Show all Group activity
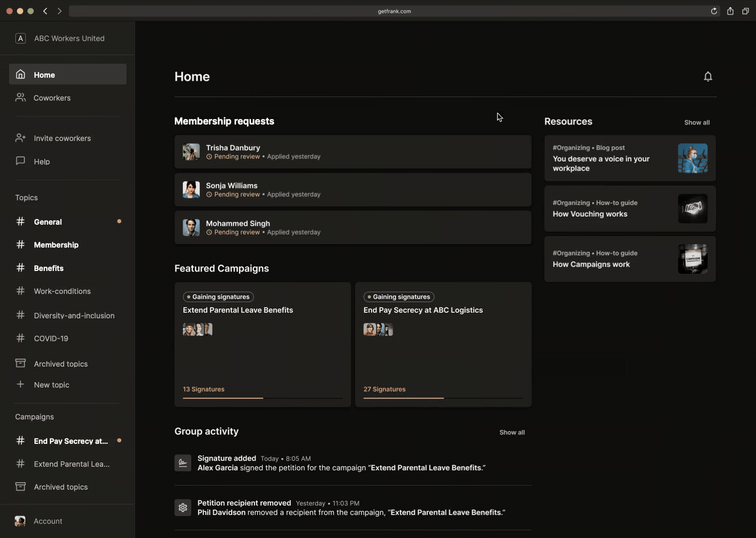 pos(512,432)
